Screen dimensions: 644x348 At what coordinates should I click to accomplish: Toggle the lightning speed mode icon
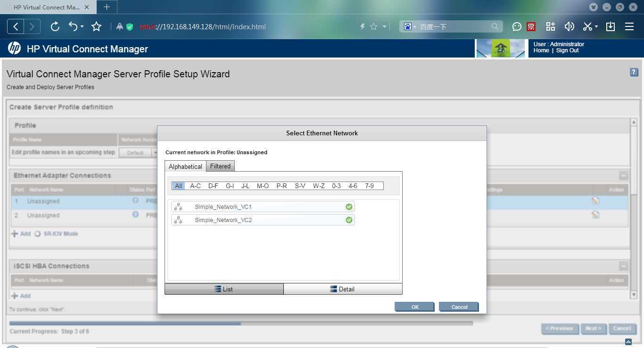363,27
